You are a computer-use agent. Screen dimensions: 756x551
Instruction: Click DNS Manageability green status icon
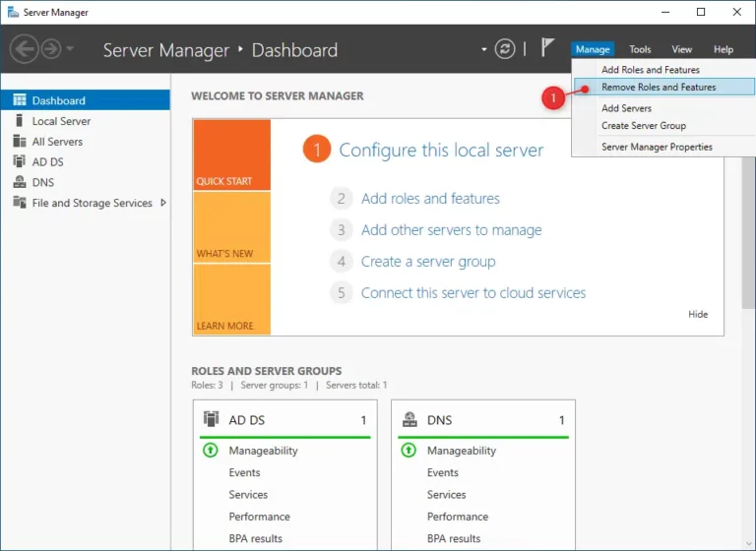click(409, 451)
